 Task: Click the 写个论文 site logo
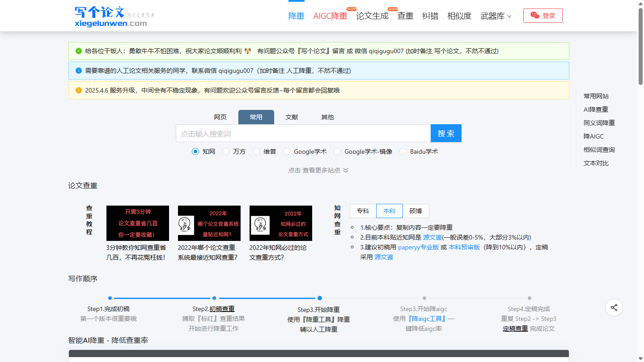pos(114,17)
